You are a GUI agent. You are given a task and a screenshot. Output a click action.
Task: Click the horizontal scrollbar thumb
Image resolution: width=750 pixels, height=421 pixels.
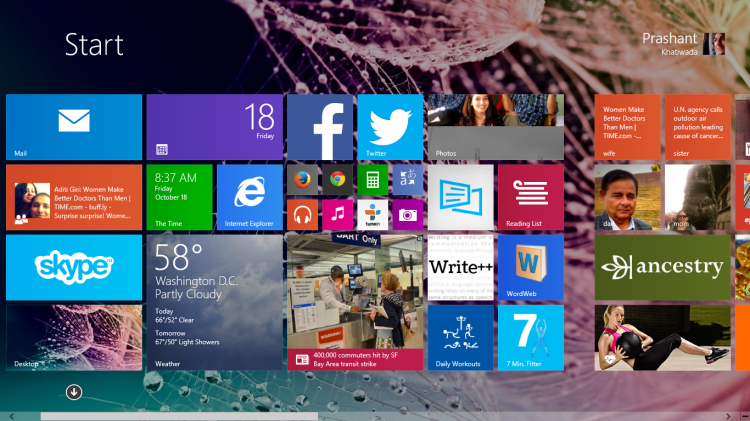point(179,417)
